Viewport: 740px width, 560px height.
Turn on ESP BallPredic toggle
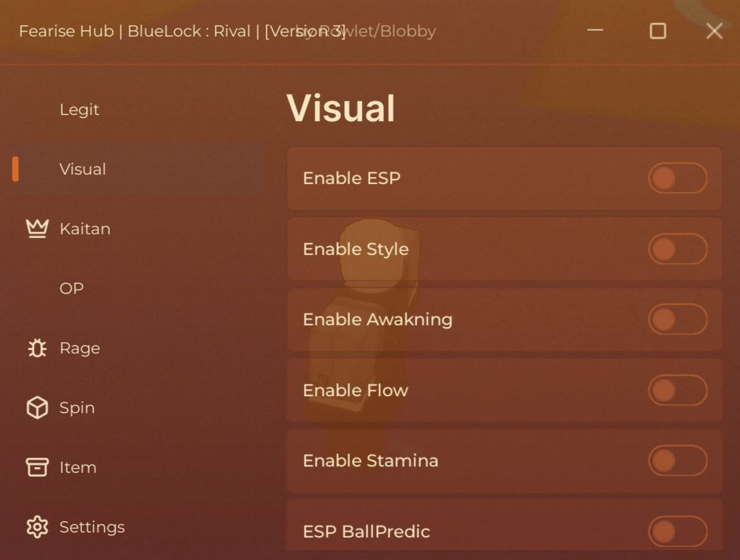click(x=677, y=532)
